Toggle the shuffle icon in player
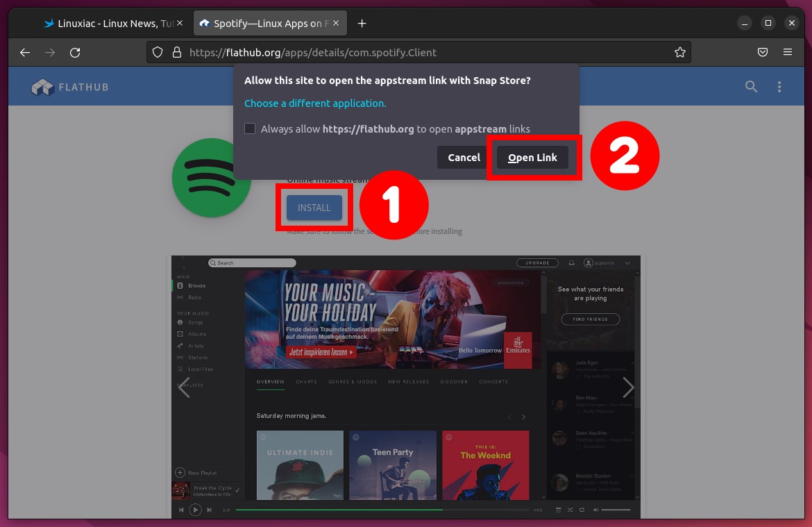The width and height of the screenshot is (812, 527). 570,510
